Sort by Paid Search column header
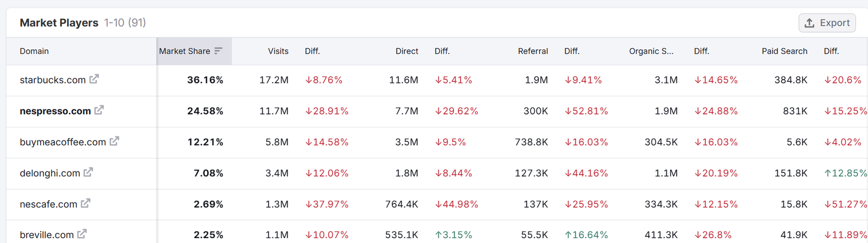 coord(784,51)
